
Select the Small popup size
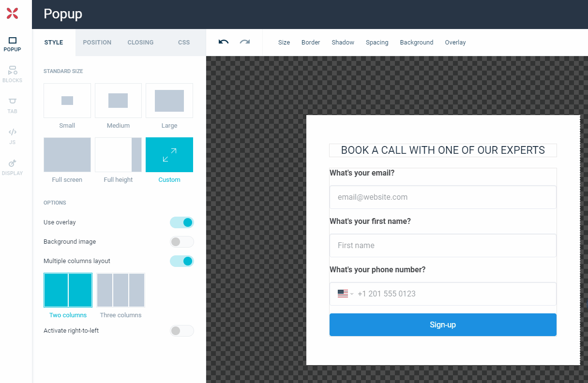67,101
